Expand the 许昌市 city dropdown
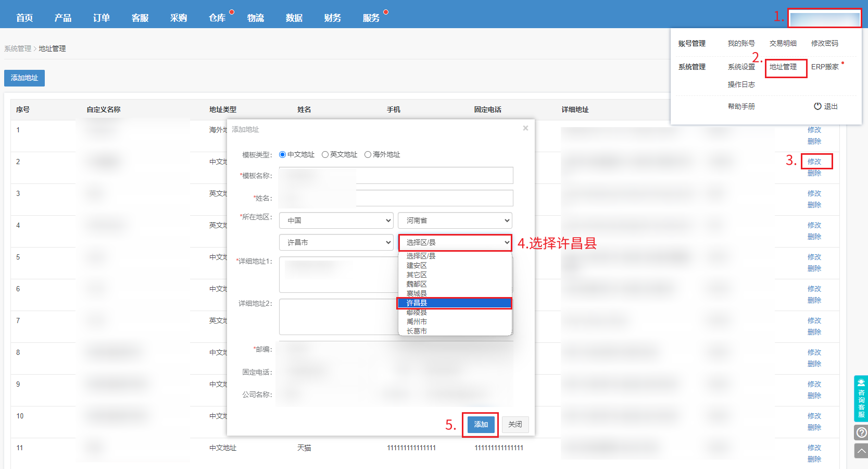 click(336, 242)
